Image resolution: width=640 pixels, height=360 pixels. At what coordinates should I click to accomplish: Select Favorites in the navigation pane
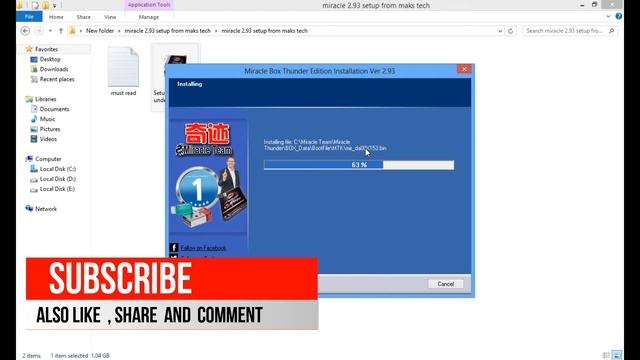click(x=46, y=49)
